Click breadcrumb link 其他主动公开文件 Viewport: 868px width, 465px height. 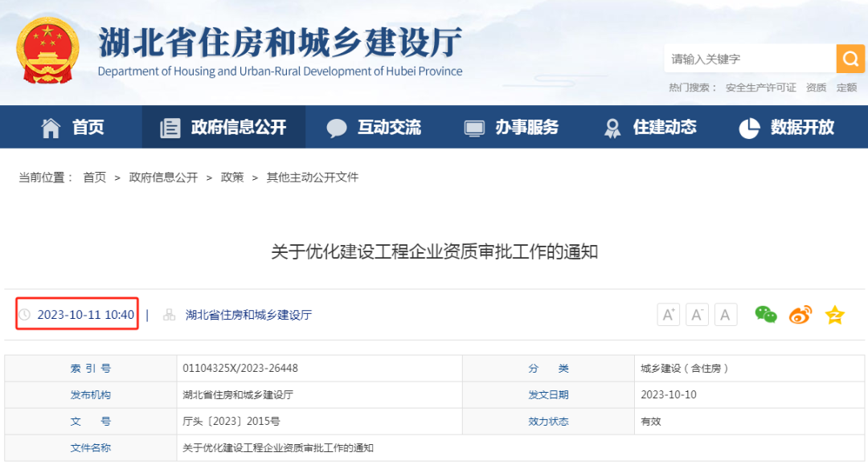pyautogui.click(x=313, y=177)
